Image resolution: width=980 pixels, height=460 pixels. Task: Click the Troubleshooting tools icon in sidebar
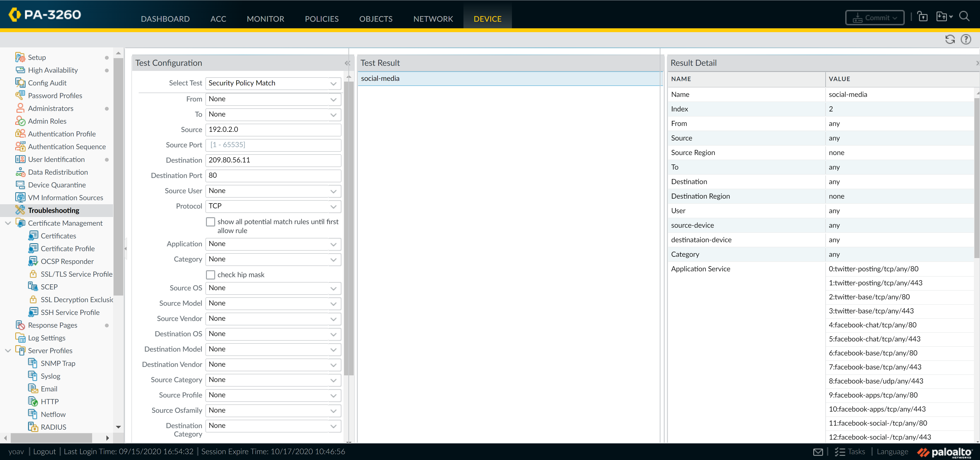[20, 210]
